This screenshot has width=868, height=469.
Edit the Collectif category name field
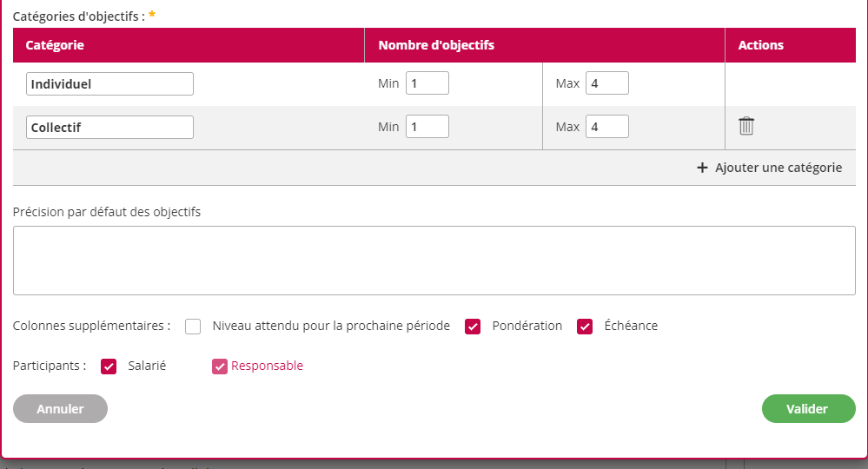109,127
